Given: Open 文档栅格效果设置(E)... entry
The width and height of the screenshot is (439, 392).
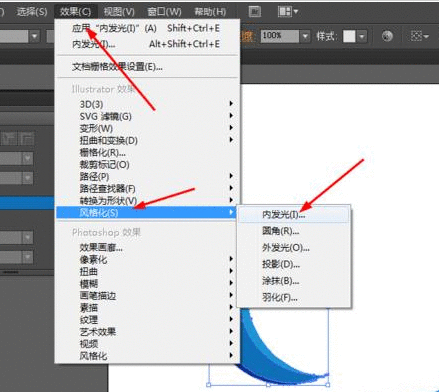Looking at the screenshot, I should (x=147, y=67).
